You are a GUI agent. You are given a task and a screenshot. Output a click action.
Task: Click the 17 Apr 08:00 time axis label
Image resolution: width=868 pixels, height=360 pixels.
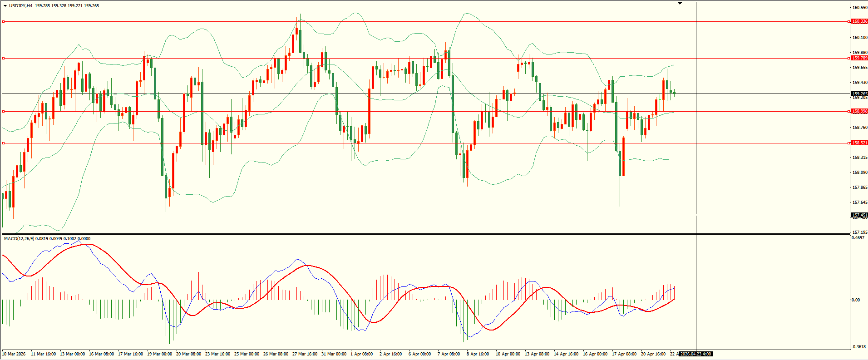click(624, 354)
